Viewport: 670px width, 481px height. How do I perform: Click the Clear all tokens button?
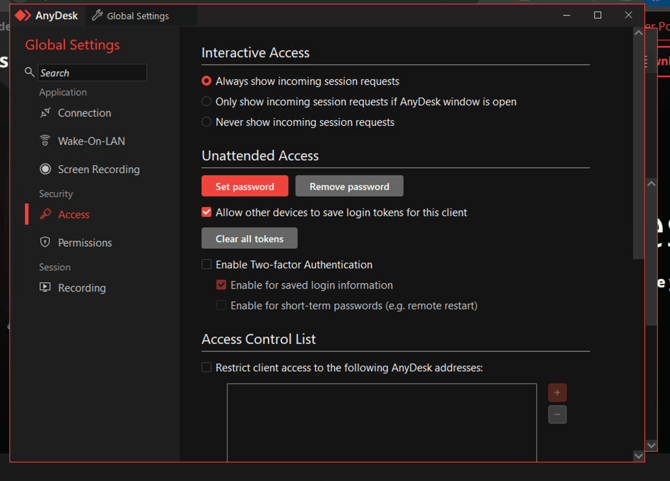pos(250,238)
